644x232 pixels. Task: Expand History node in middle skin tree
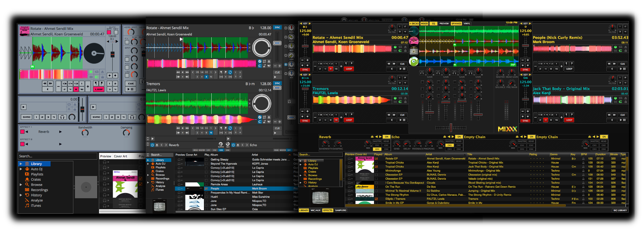(x=148, y=182)
